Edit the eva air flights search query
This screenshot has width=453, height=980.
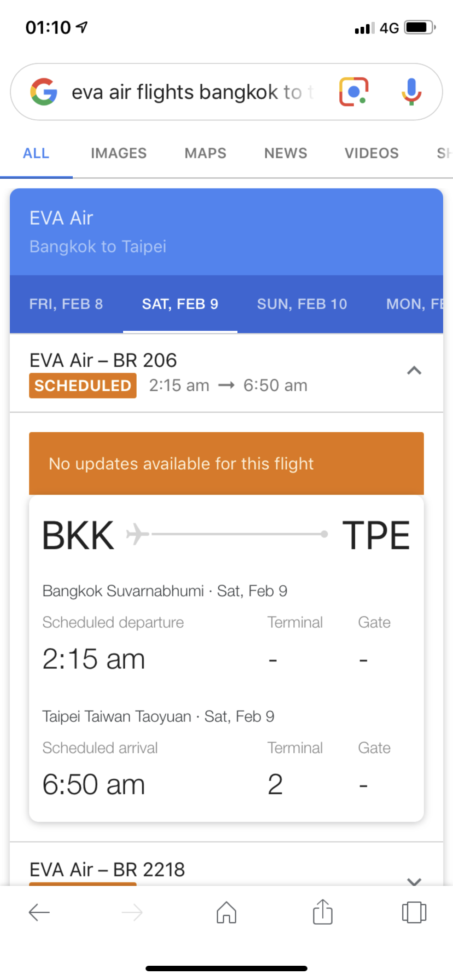[x=193, y=92]
